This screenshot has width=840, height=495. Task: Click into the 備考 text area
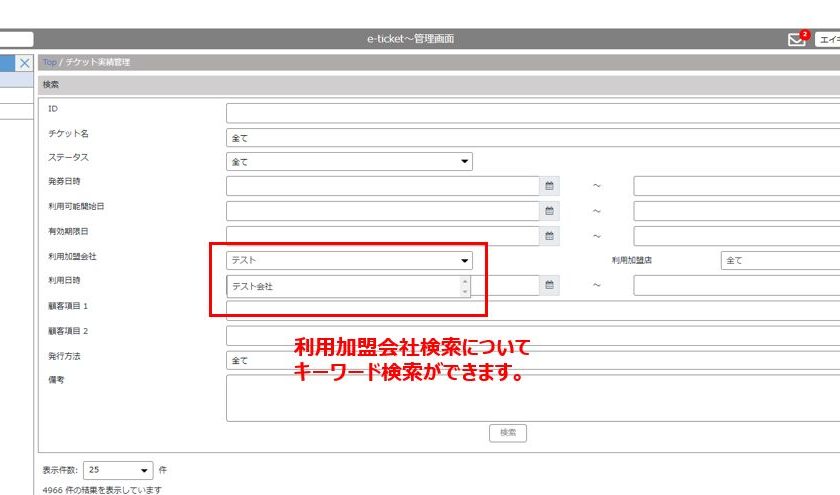[532, 397]
